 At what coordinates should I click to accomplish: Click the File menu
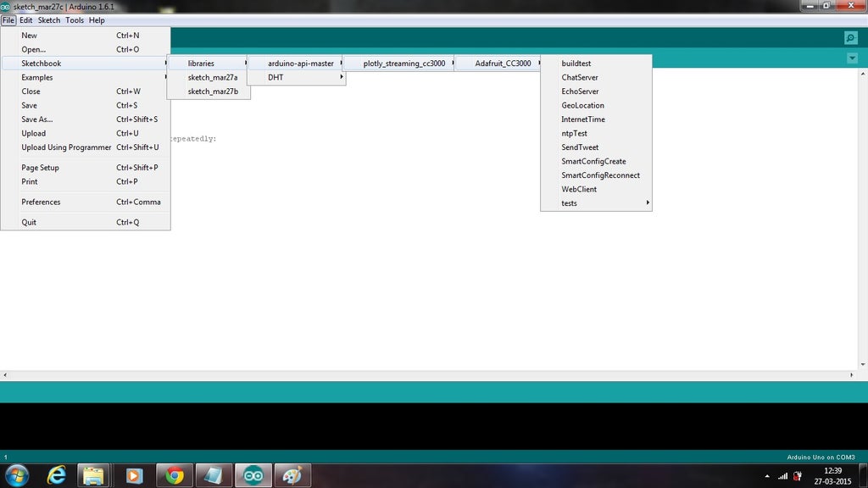[8, 20]
